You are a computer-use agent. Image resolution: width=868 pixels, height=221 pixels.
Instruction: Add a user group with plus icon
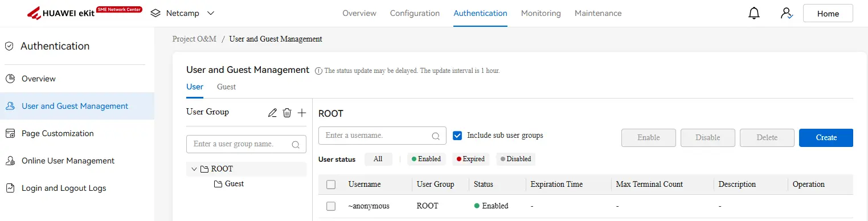coord(302,113)
